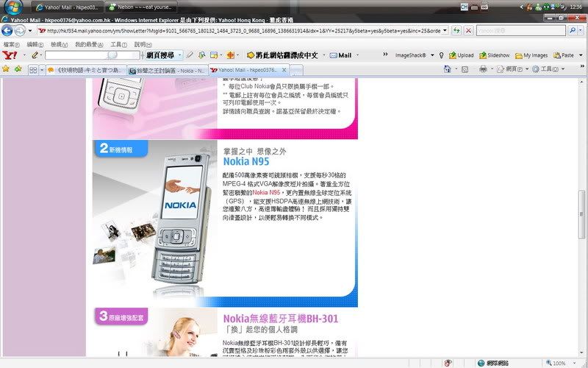The height and width of the screenshot is (368, 588).
Task: Click the Paste button on ImageShack toolbar
Action: click(x=564, y=55)
